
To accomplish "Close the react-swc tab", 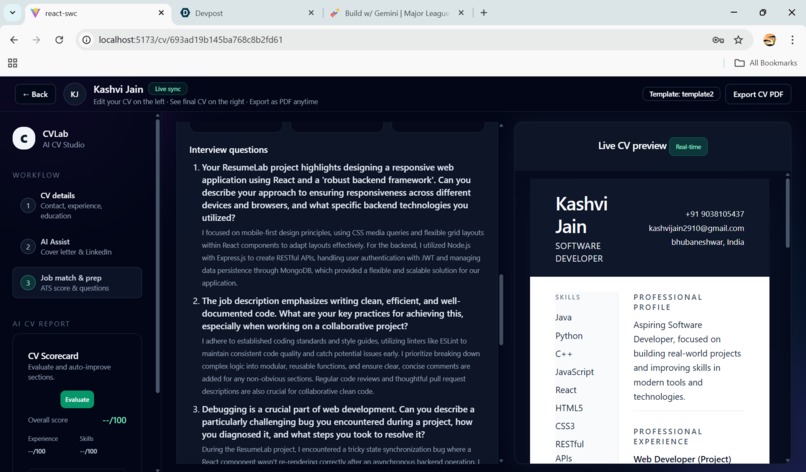I will pos(161,13).
